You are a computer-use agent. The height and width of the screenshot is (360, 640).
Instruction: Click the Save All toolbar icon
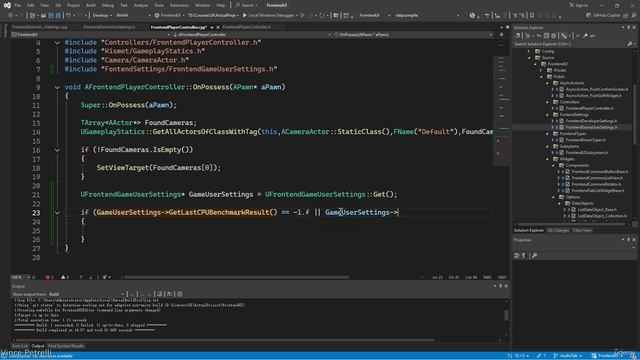pos(58,16)
